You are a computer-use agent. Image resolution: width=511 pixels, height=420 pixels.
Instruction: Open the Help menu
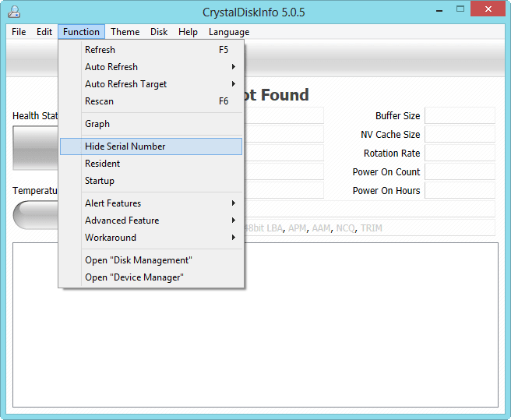pyautogui.click(x=188, y=32)
